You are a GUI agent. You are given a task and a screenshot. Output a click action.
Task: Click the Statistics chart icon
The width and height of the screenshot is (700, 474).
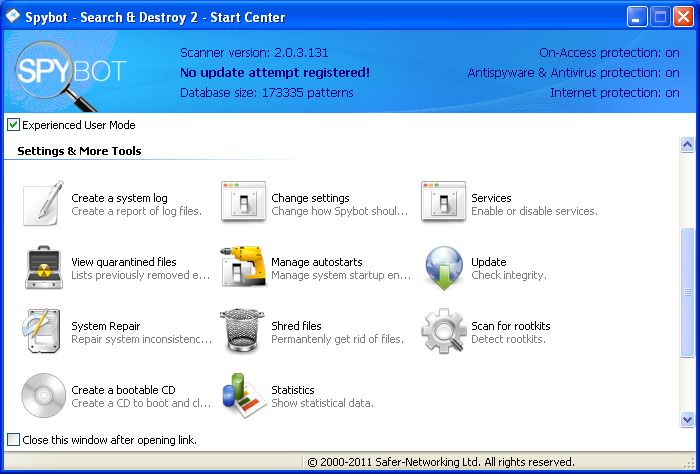point(243,396)
